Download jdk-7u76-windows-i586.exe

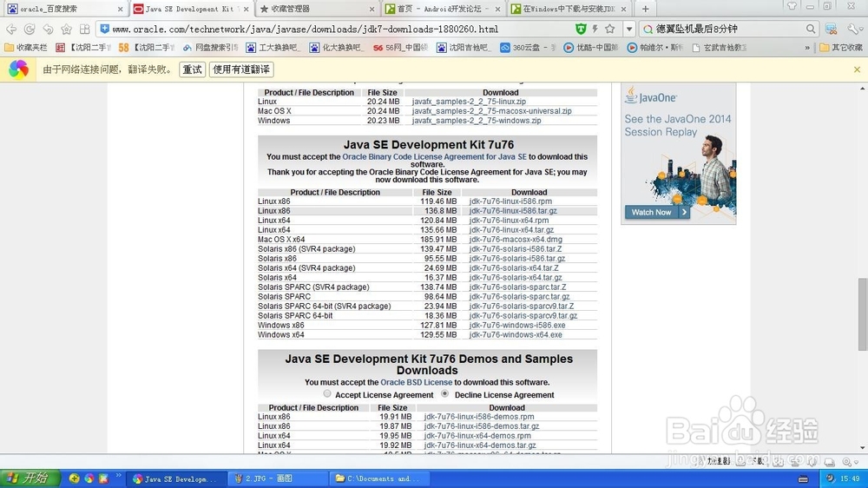[517, 325]
